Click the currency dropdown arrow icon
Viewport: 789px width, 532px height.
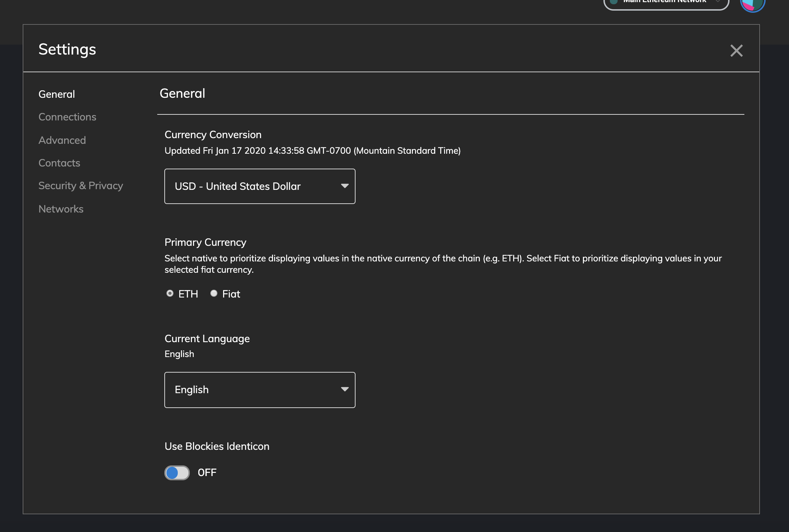[345, 186]
